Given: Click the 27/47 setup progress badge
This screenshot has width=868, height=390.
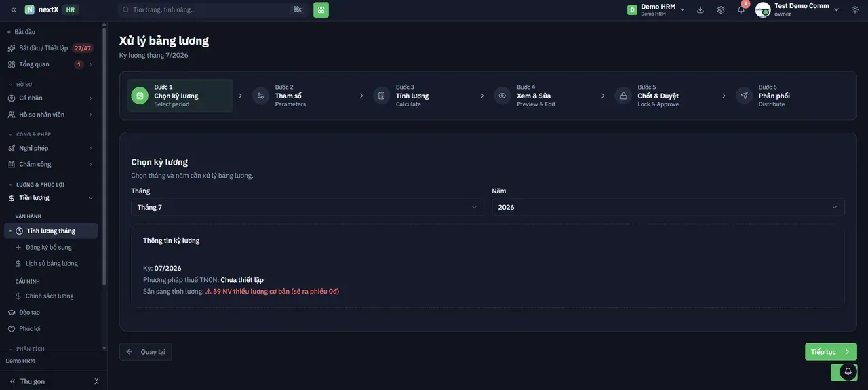Looking at the screenshot, I should click(83, 48).
